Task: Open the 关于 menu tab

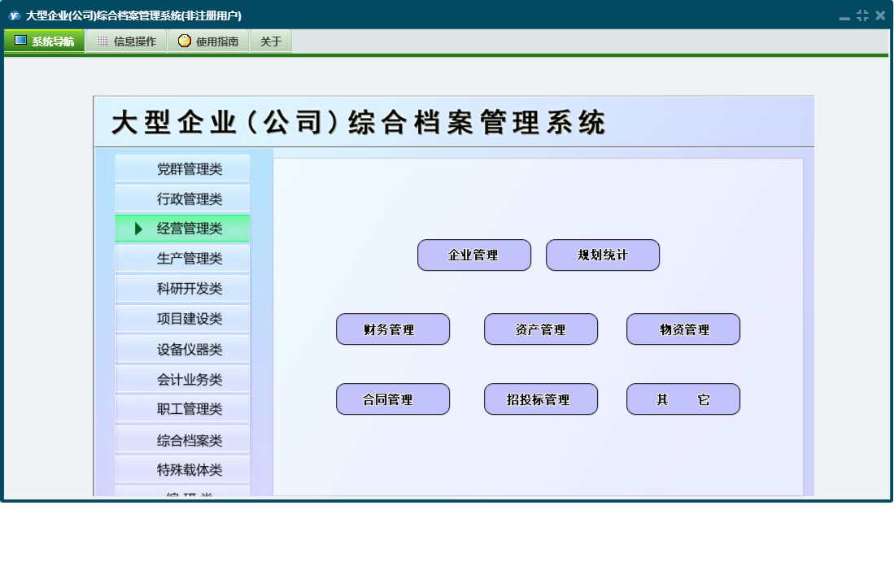Action: (x=271, y=41)
